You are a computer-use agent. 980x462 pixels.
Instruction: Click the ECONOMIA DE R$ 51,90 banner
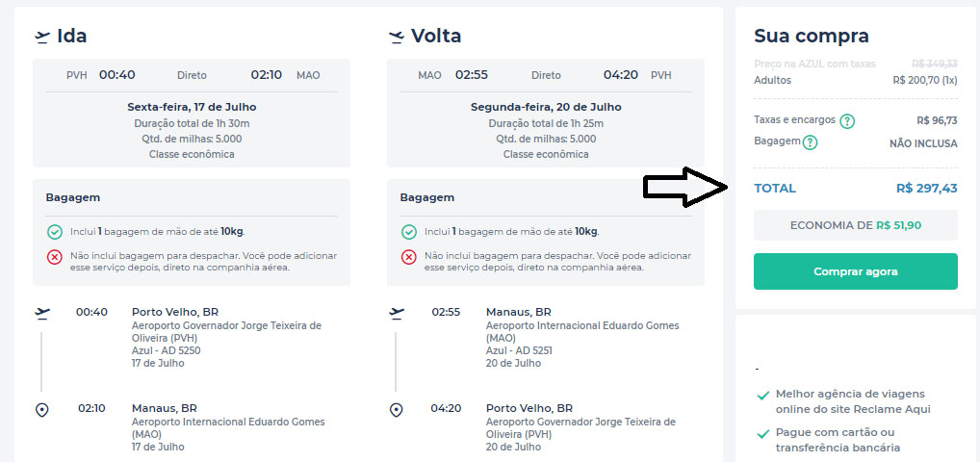point(855,225)
